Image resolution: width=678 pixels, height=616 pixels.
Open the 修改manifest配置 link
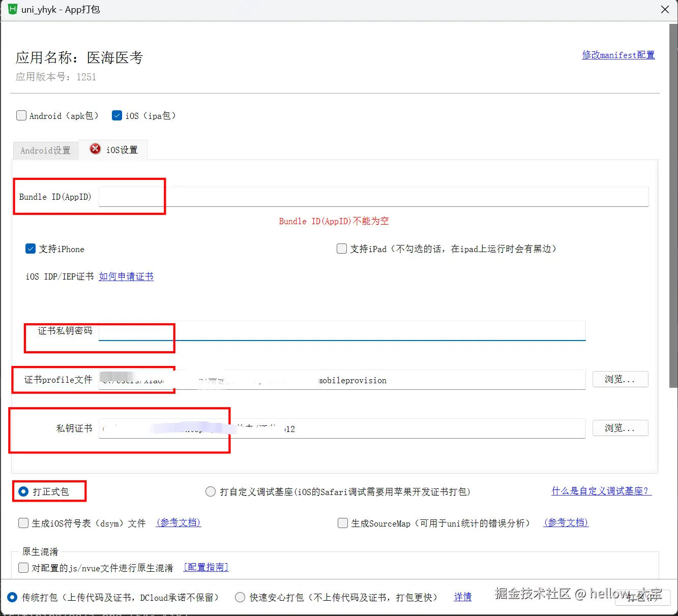(x=618, y=55)
